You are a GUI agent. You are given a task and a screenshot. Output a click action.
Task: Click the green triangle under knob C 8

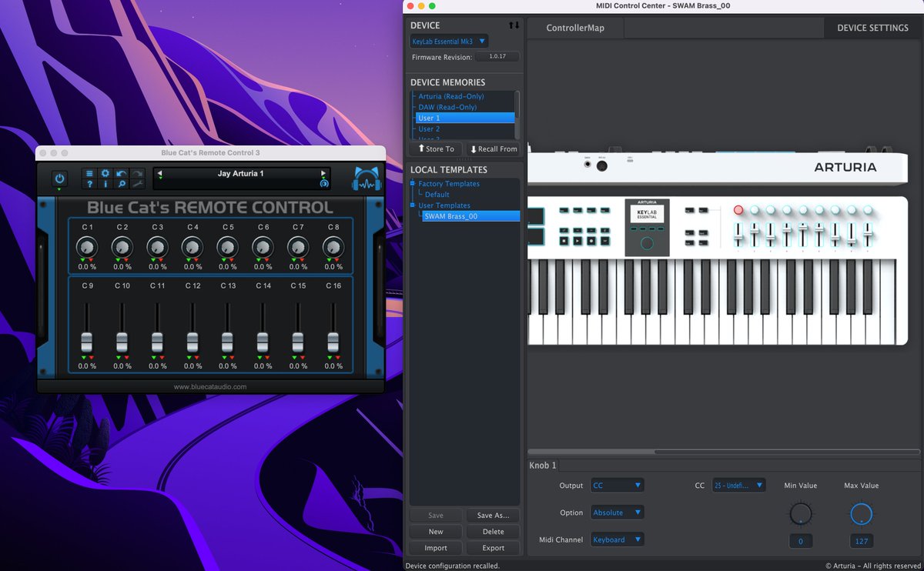pos(330,261)
